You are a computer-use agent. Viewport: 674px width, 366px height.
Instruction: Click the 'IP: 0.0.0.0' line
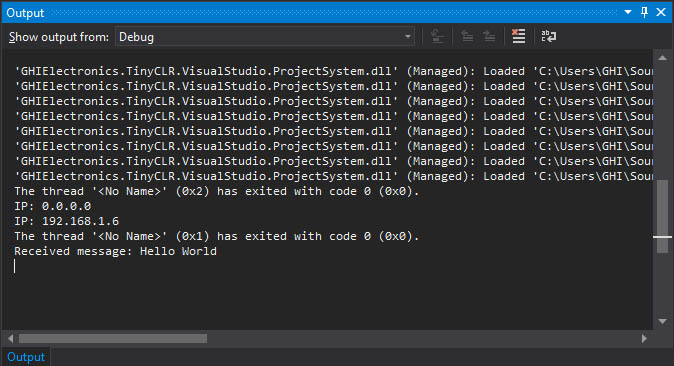(52, 206)
